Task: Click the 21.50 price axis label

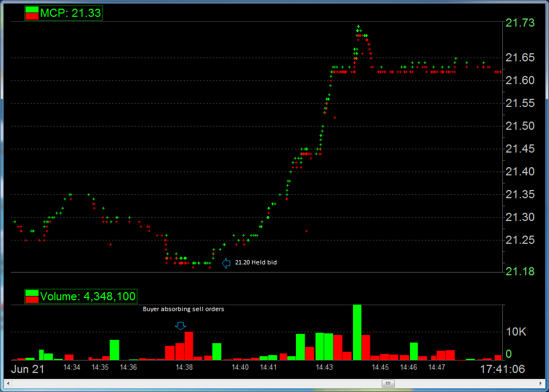Action: pos(520,126)
